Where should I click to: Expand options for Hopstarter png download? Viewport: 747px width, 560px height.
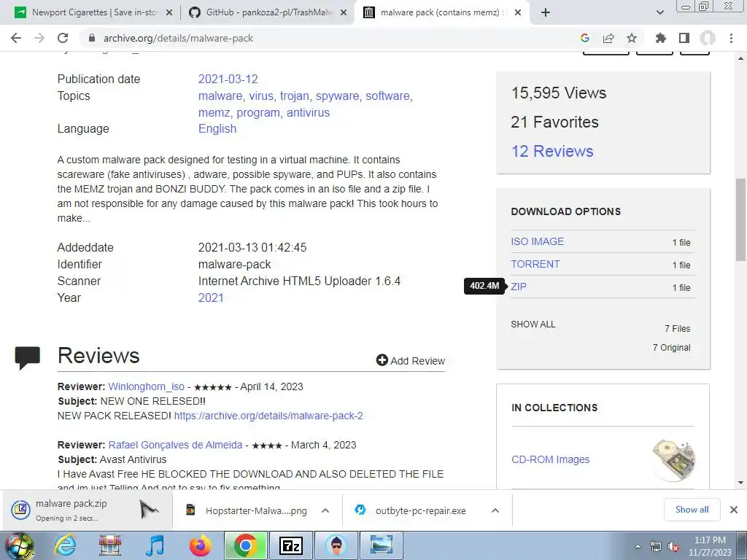pyautogui.click(x=325, y=510)
